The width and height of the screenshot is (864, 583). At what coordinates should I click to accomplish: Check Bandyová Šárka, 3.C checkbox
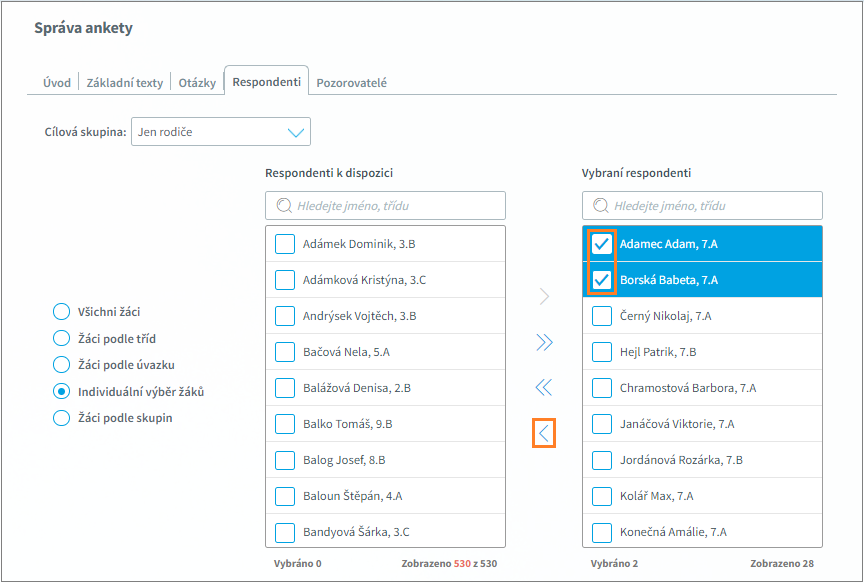coord(285,532)
